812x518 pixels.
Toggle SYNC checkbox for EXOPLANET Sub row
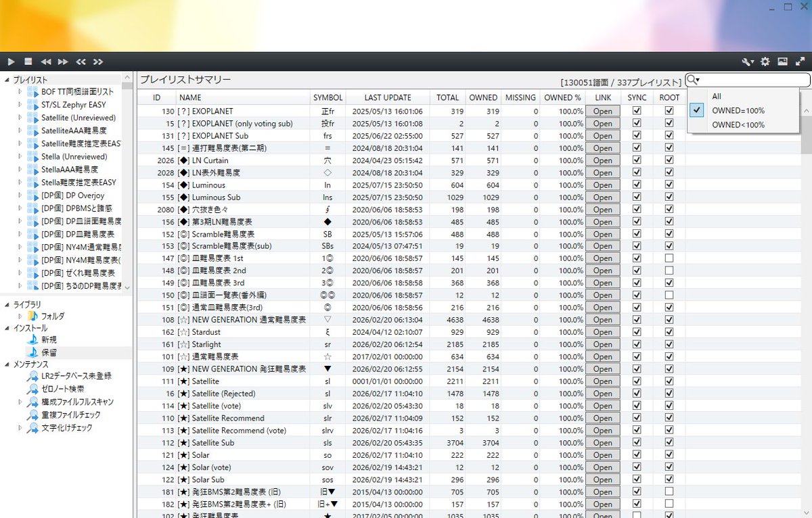pyautogui.click(x=637, y=135)
